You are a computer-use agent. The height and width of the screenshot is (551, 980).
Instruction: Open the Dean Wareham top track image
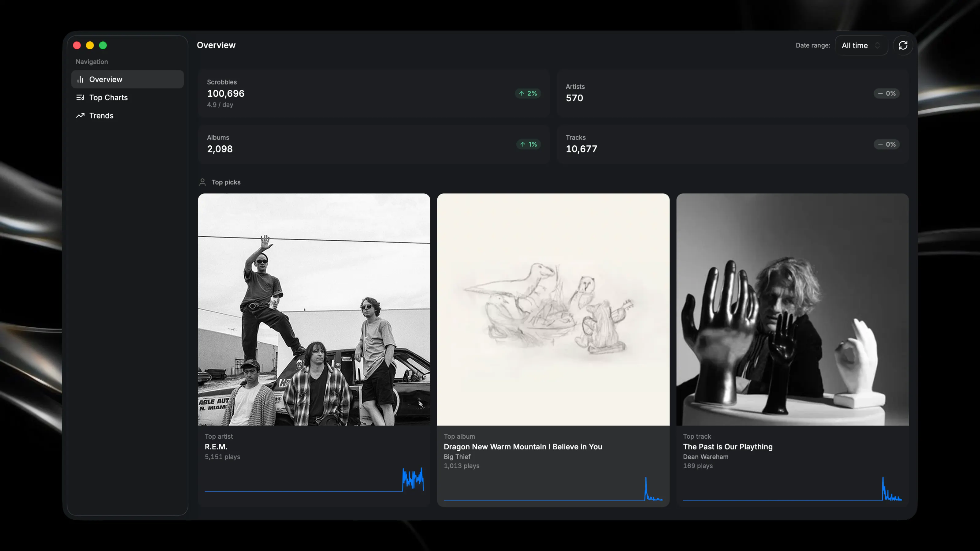[793, 309]
